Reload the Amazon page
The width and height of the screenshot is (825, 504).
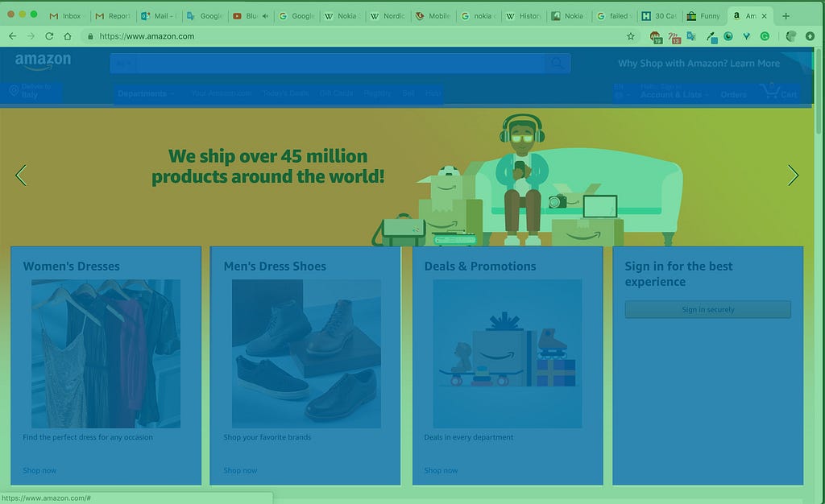[x=49, y=36]
